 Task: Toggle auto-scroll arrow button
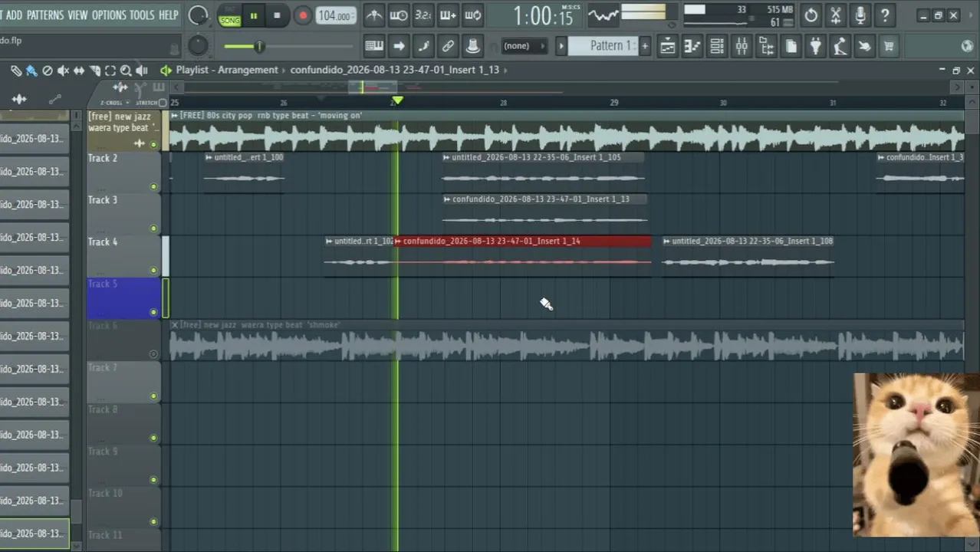tap(399, 46)
